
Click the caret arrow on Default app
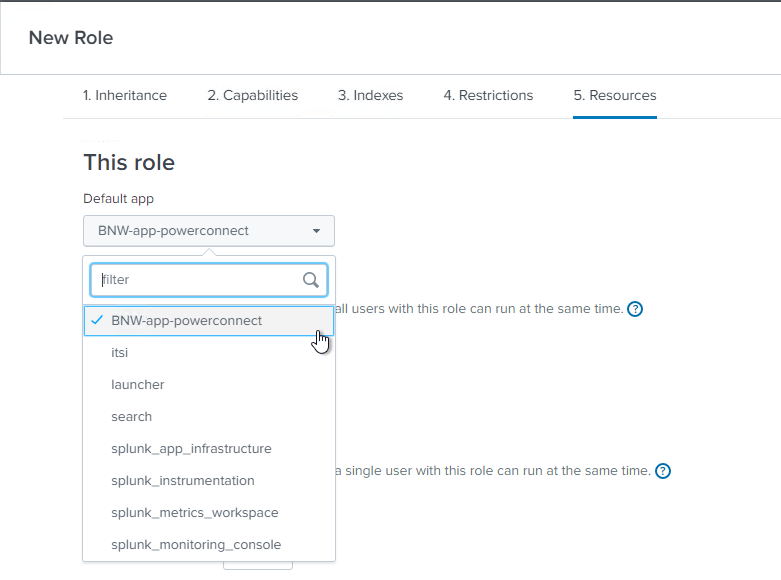pos(317,231)
